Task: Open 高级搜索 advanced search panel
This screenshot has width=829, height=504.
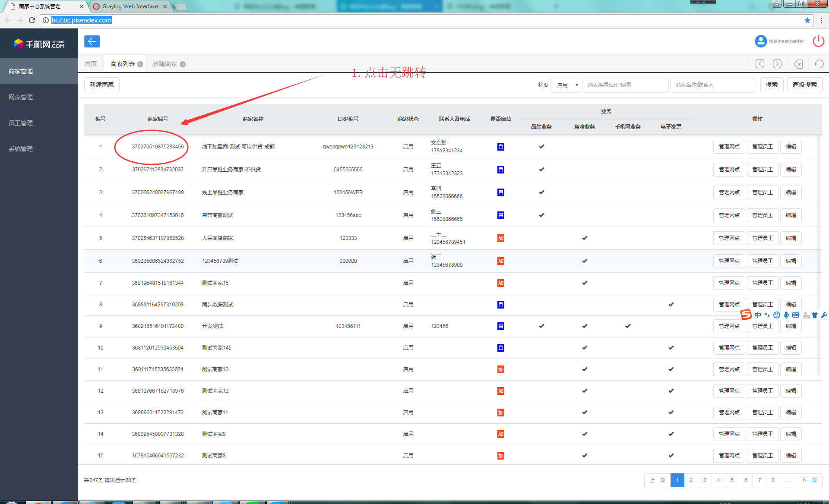Action: pyautogui.click(x=804, y=85)
